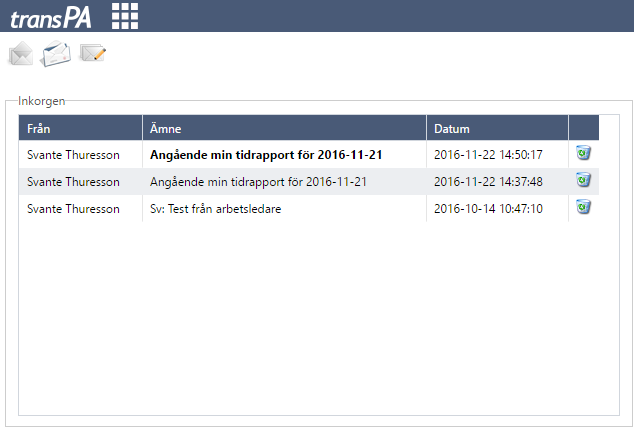Select sender Svante Thuresson in first row

[x=73, y=155]
